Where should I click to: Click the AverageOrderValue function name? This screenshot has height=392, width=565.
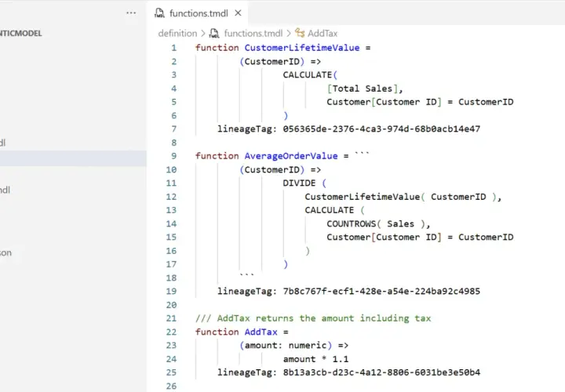[291, 156]
